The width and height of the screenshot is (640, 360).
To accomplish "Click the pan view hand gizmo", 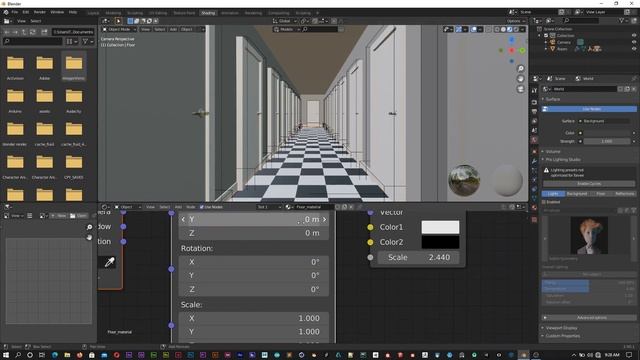I will [520, 79].
